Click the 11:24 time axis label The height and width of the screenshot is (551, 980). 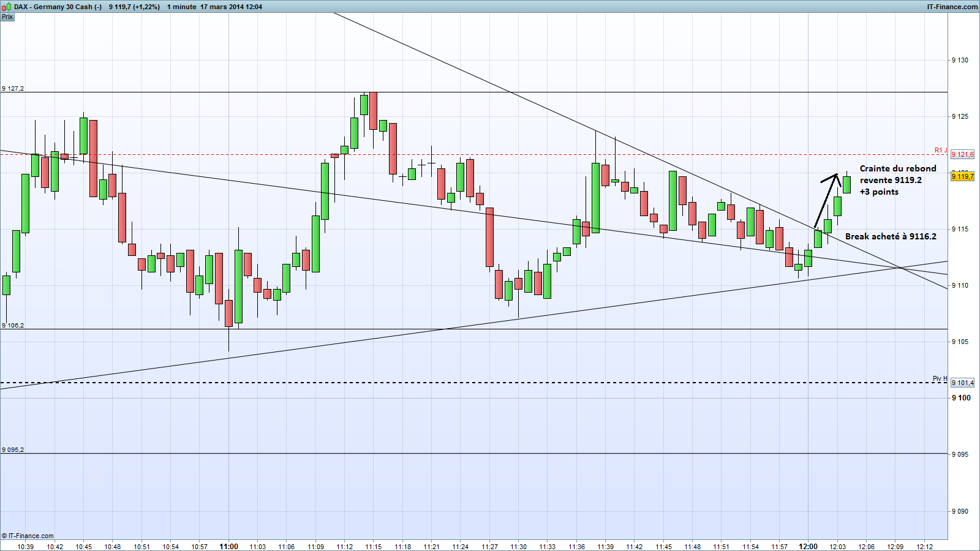(x=461, y=547)
